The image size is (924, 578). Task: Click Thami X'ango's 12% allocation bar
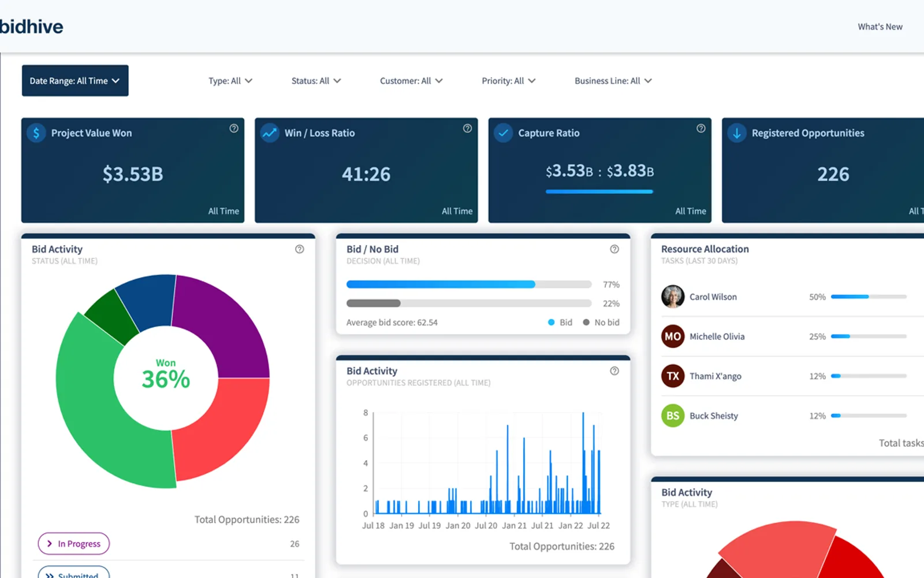click(869, 376)
